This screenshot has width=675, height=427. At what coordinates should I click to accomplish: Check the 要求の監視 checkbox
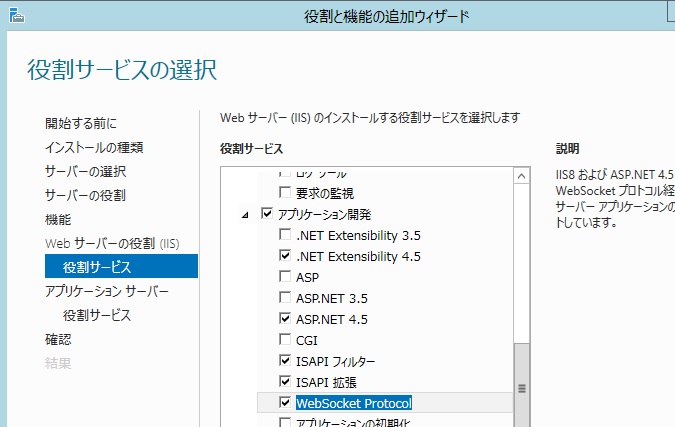[285, 192]
